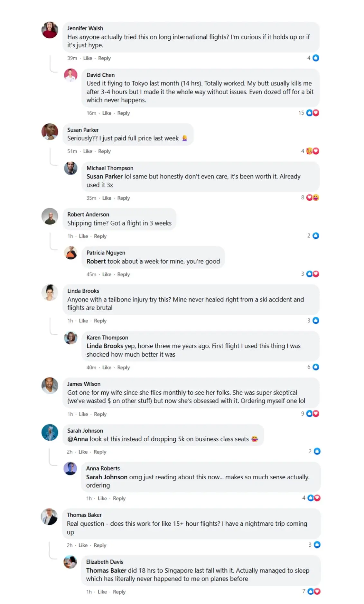Open reactions on Michael Thompson's reply
The image size is (364, 604).
click(312, 197)
